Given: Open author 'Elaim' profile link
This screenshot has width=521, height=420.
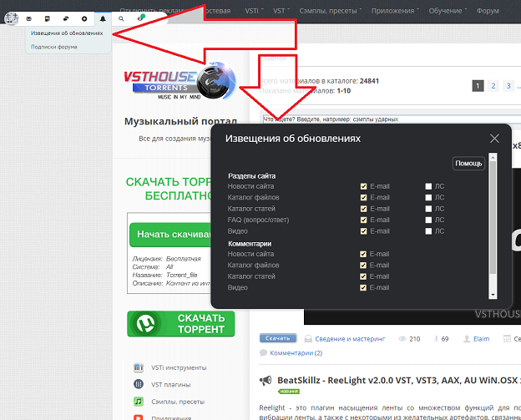Looking at the screenshot, I should click(x=482, y=339).
